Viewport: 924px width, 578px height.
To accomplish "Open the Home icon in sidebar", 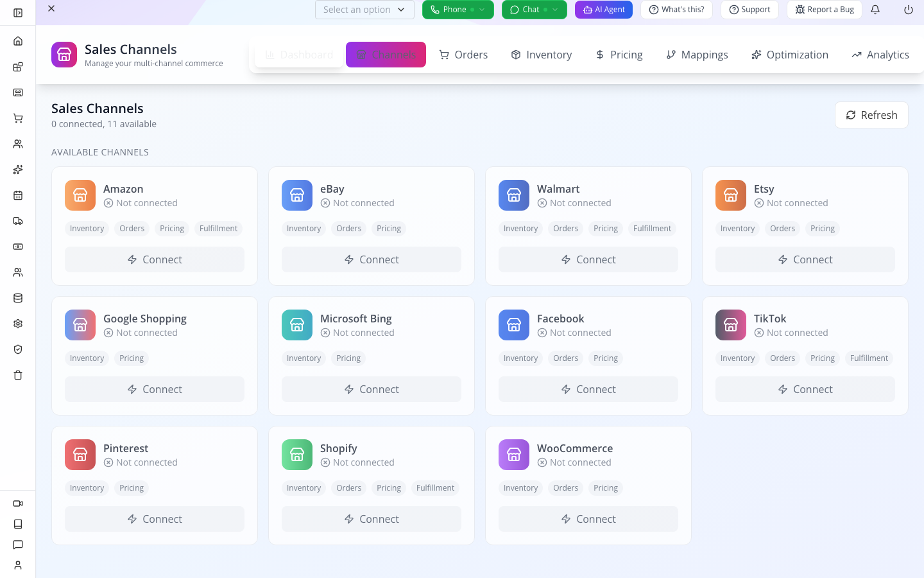I will [x=18, y=41].
